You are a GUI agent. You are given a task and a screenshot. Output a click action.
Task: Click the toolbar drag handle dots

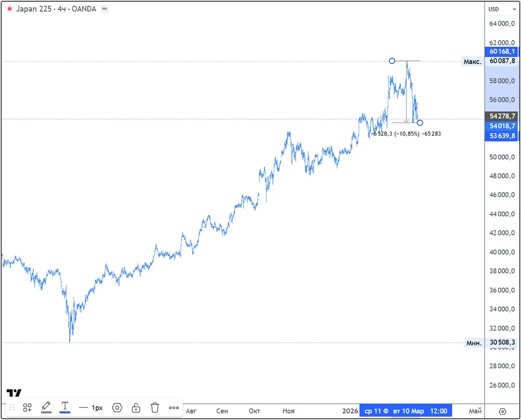point(12,407)
